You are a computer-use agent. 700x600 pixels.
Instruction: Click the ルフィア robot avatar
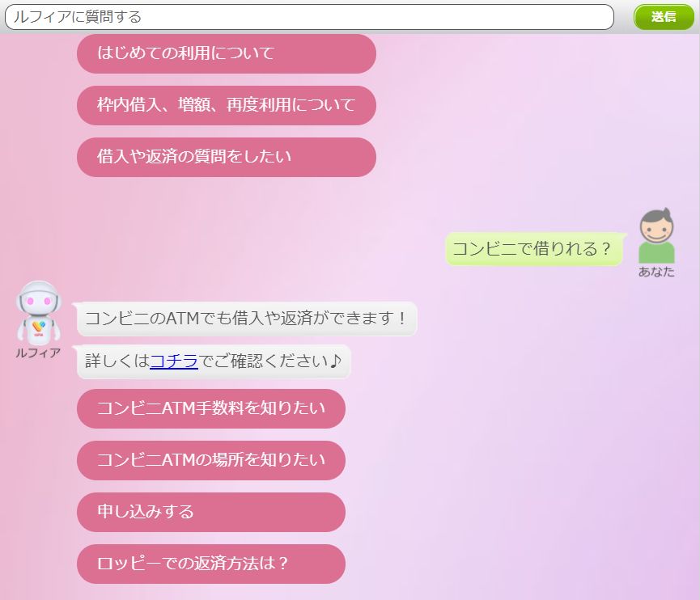point(39,313)
